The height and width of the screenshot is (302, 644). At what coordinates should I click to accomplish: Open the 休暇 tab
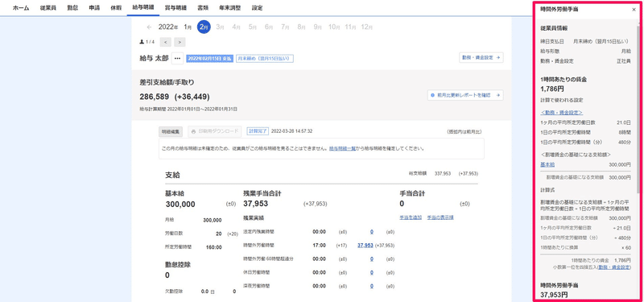[116, 8]
